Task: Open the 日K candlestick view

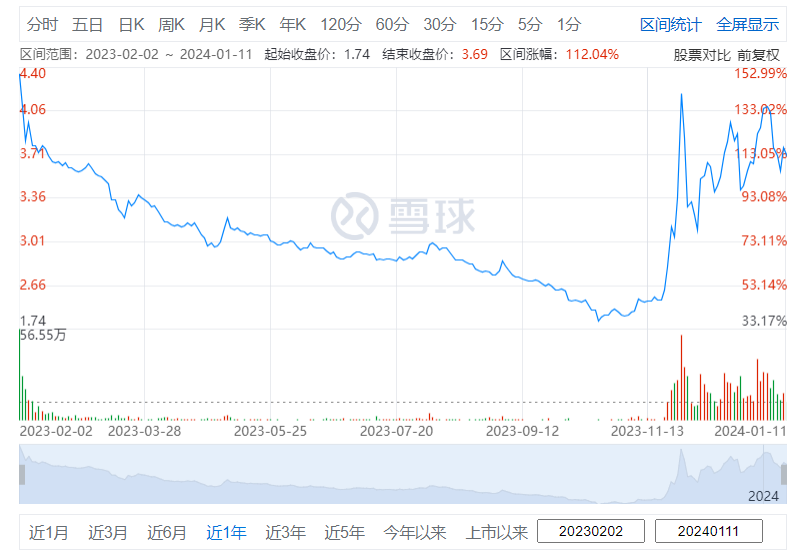Action: click(x=131, y=24)
